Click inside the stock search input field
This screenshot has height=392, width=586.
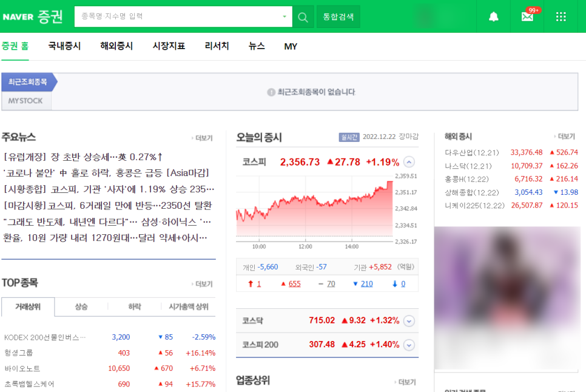point(176,16)
